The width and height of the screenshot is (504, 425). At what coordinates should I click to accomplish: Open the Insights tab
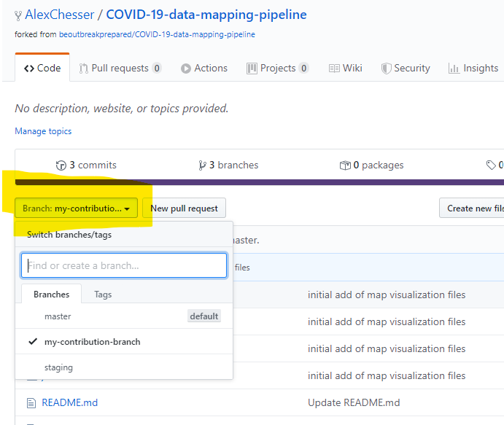pyautogui.click(x=473, y=68)
